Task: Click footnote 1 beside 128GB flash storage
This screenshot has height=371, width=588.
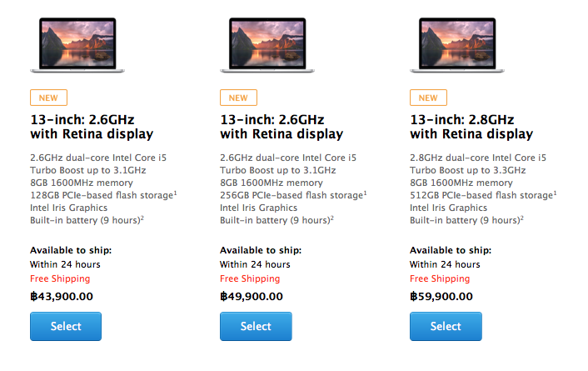Action: 175,193
